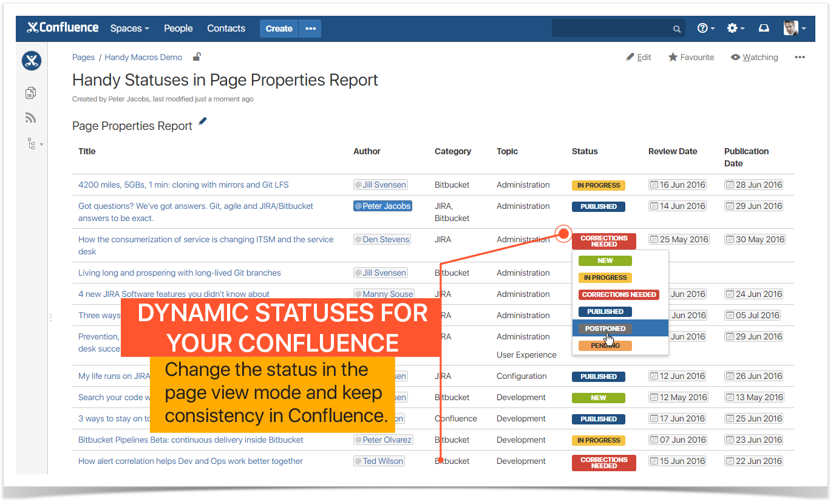Click the 28 Jun 2016 publication date
This screenshot has width=836, height=504.
pos(753,185)
